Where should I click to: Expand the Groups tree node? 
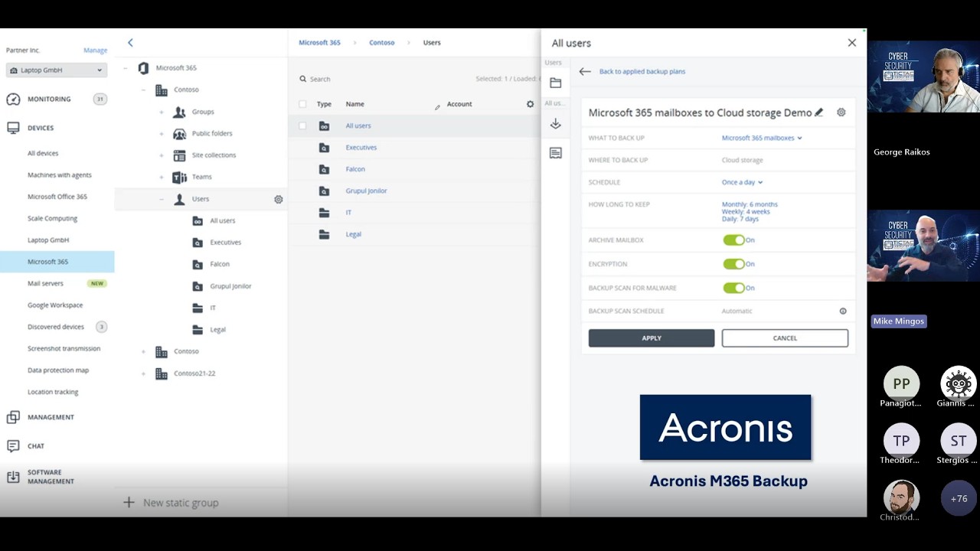click(x=162, y=112)
